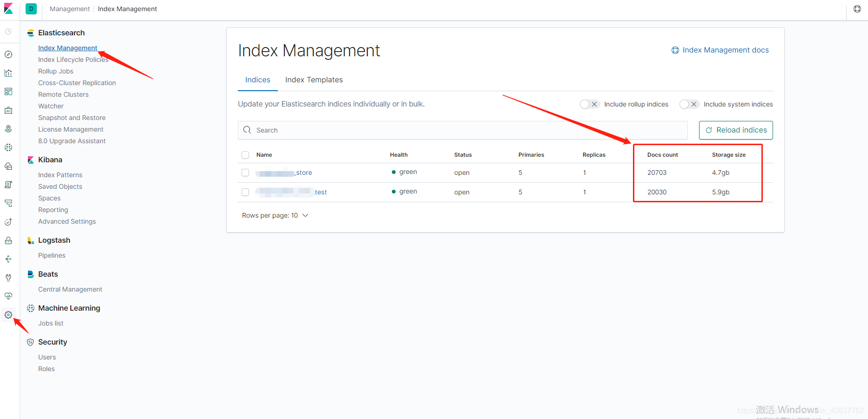Open SIEM lock icon in side navigation
868x419 pixels.
click(8, 240)
